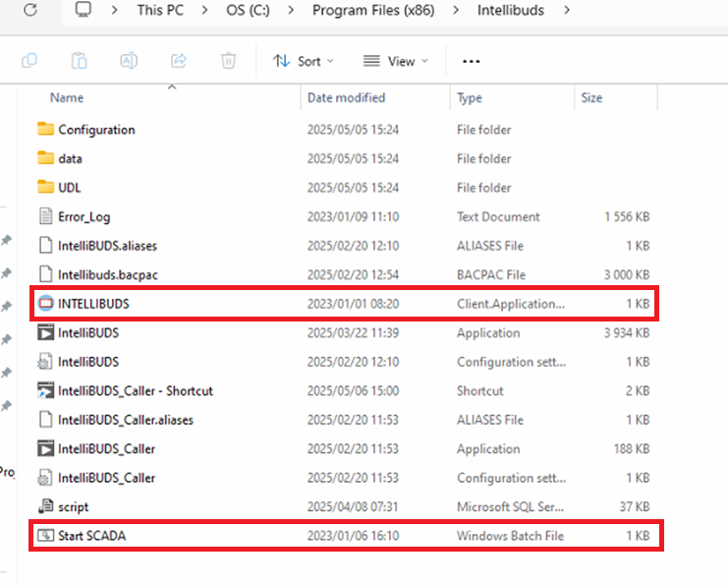
Task: Select the 3 934 KB IntelliBUDS application icon
Action: pos(45,332)
